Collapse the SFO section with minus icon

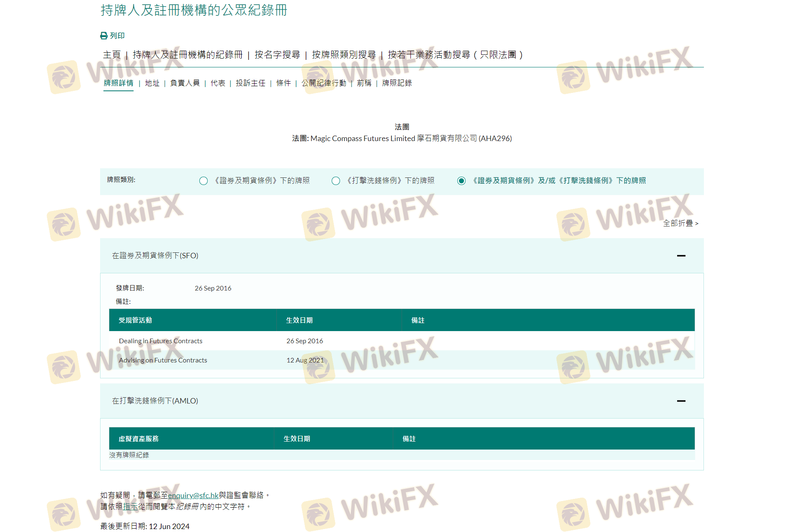point(681,256)
